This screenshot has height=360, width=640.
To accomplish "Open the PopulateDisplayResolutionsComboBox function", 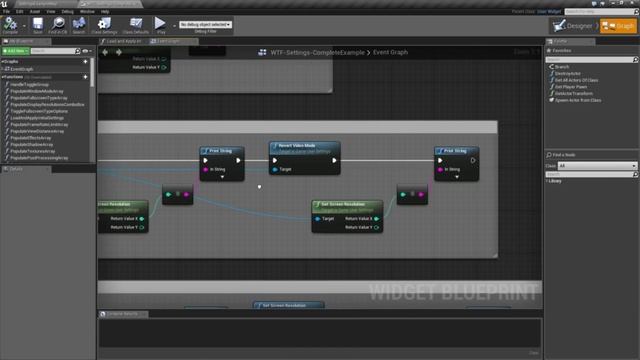I will click(x=47, y=104).
